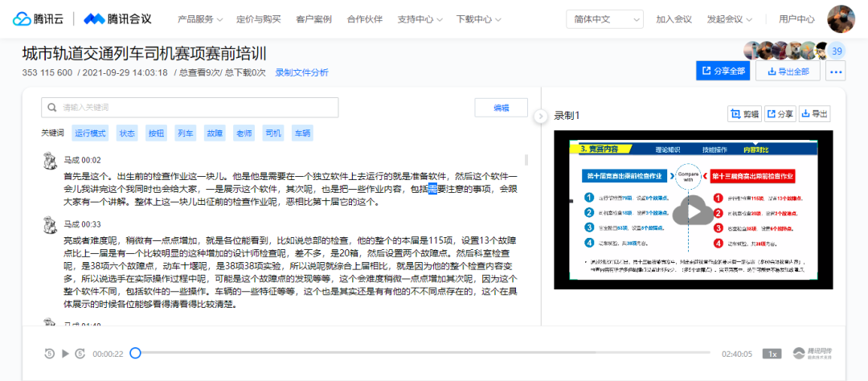Click the playback progress slider handle
This screenshot has width=868, height=381.
[135, 353]
